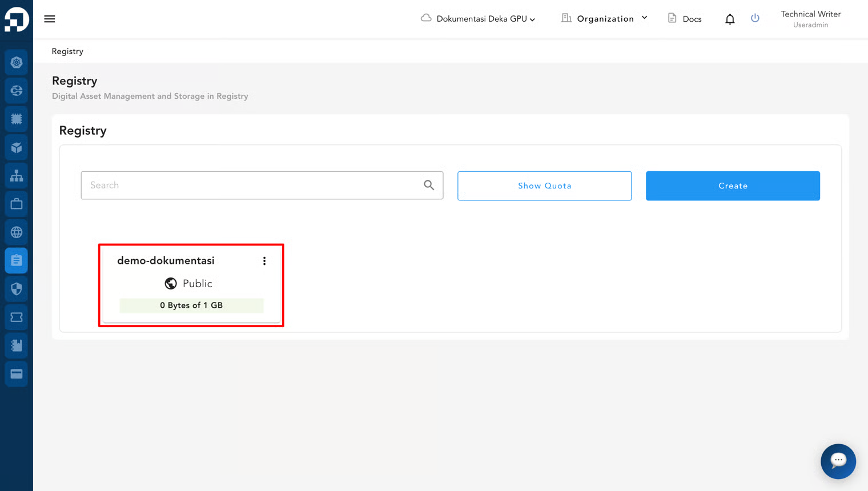The image size is (868, 491).
Task: Open the ticket sidebar icon
Action: tap(17, 317)
